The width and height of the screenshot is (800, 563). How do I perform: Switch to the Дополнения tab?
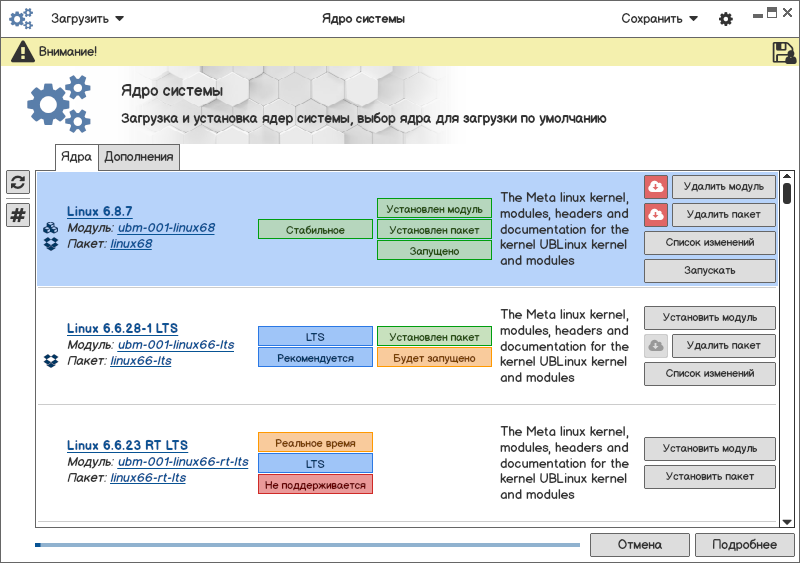tap(139, 157)
